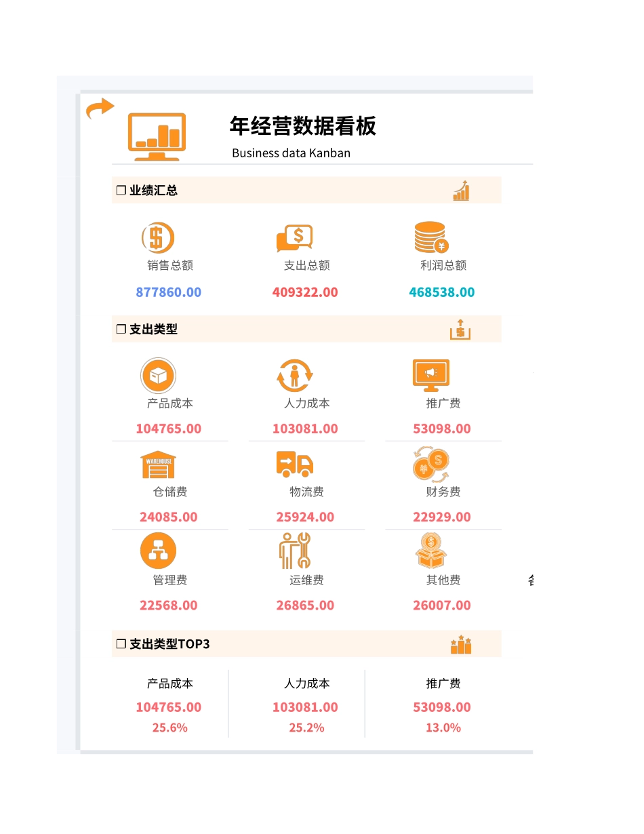Click the management org chart icon
The image size is (644, 834).
(x=158, y=551)
